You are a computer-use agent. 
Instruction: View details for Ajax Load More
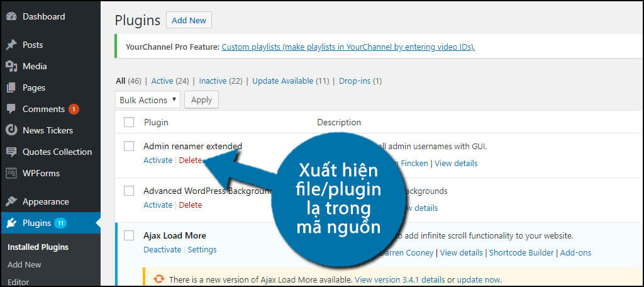(461, 253)
